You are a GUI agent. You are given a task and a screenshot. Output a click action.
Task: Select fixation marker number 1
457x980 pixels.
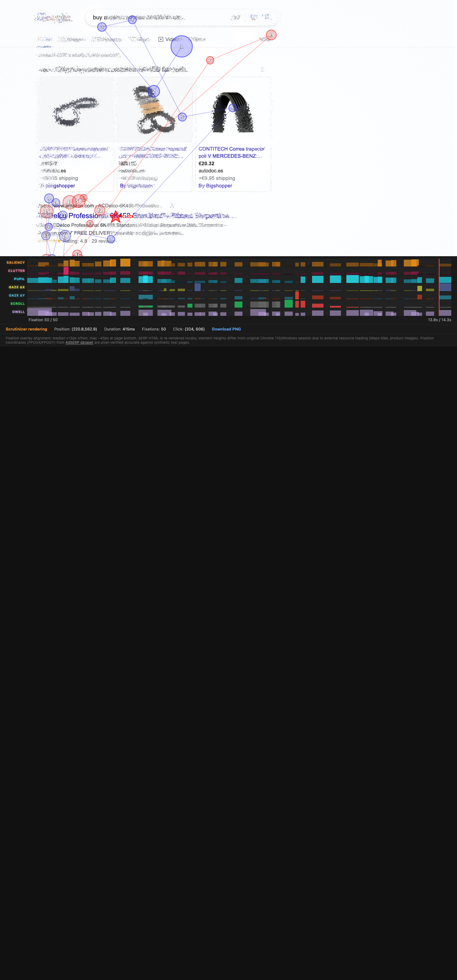pyautogui.click(x=181, y=46)
